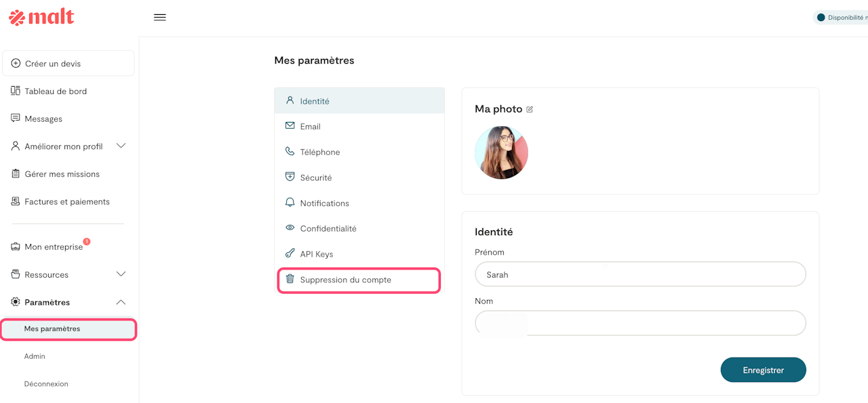This screenshot has width=868, height=403.
Task: Toggle the hamburger menu icon
Action: [x=160, y=18]
